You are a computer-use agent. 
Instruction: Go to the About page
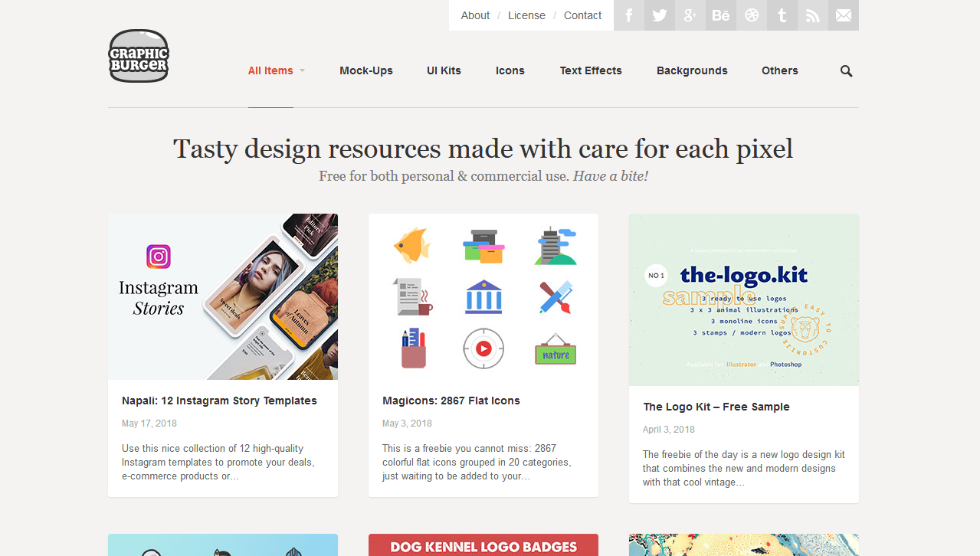point(475,15)
